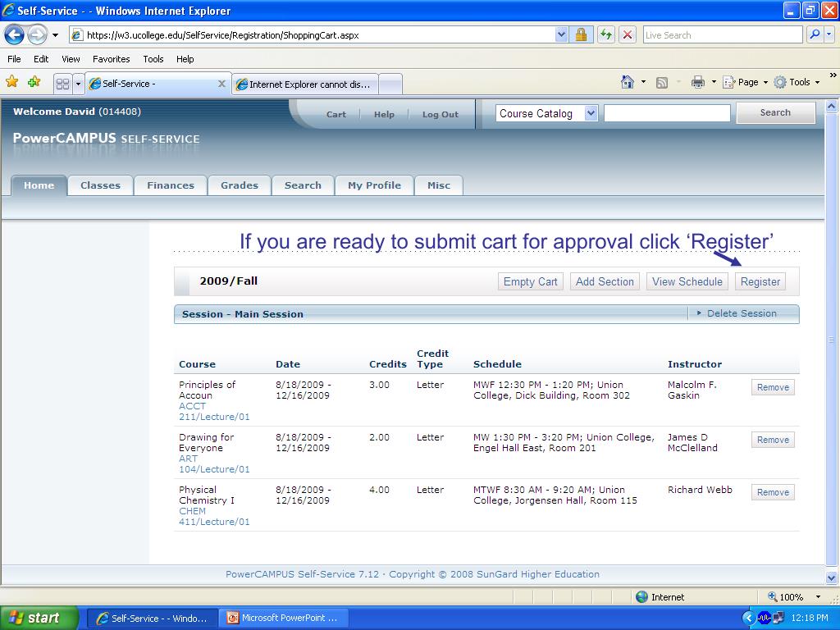Open the Favorites menu
Screen dimensions: 840x630
111,59
